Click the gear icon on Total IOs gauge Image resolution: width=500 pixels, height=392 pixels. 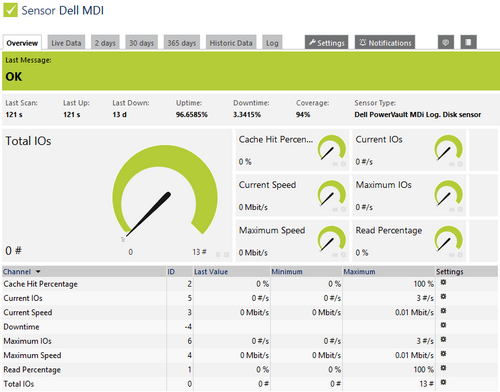coord(227,255)
